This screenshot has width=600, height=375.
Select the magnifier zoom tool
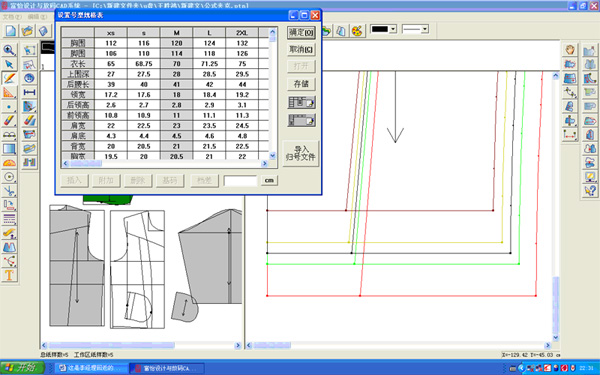[x=9, y=50]
